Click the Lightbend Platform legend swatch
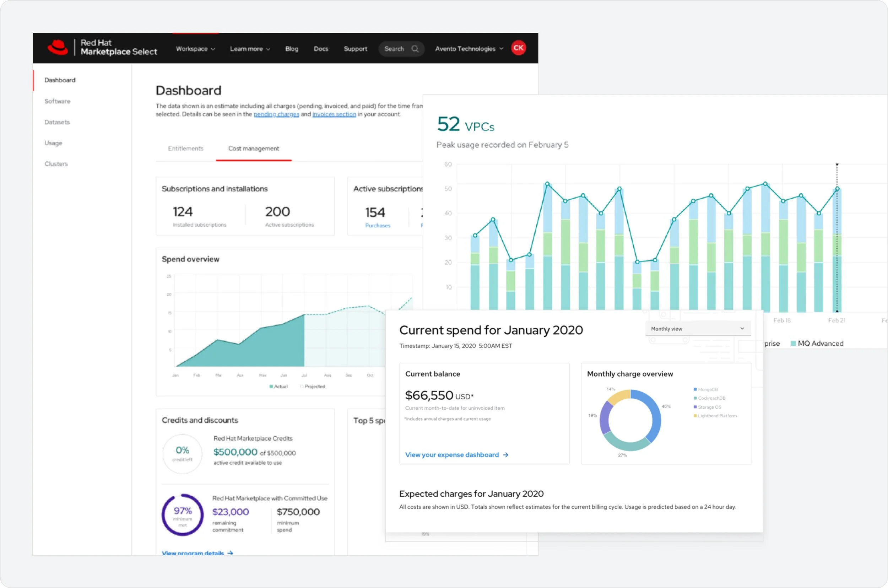 (695, 416)
